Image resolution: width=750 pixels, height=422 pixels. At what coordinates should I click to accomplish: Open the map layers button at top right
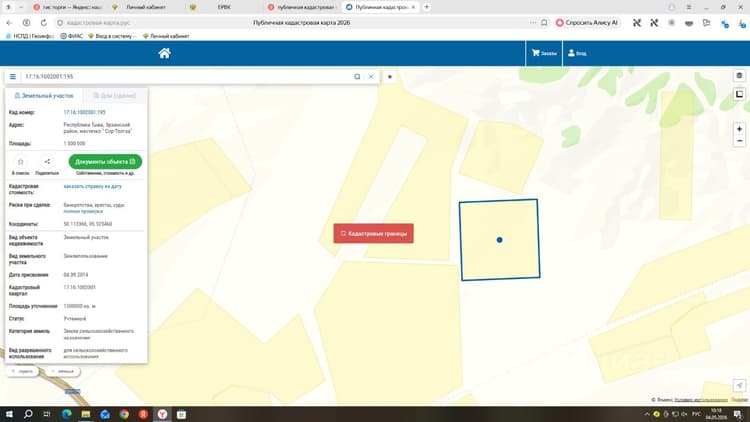click(x=739, y=76)
